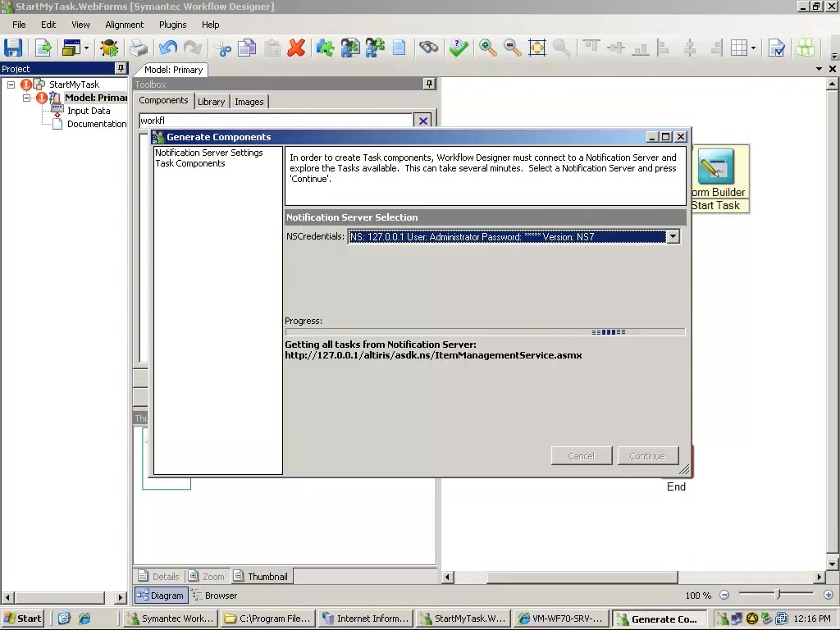Click the green checkmark Validate icon
Viewport: 840px width, 630px height.
coord(459,48)
